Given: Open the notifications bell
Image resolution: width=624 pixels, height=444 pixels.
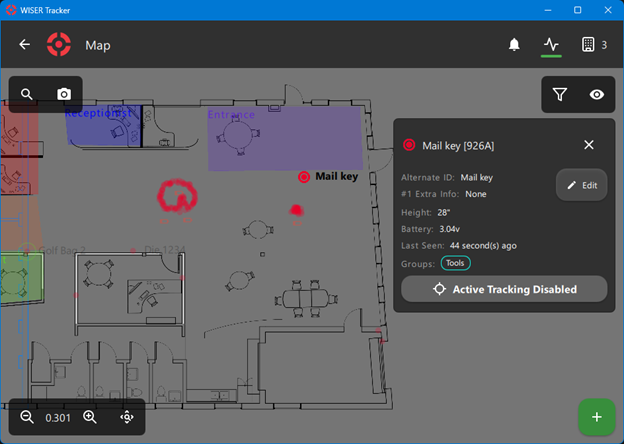Looking at the screenshot, I should pos(514,45).
